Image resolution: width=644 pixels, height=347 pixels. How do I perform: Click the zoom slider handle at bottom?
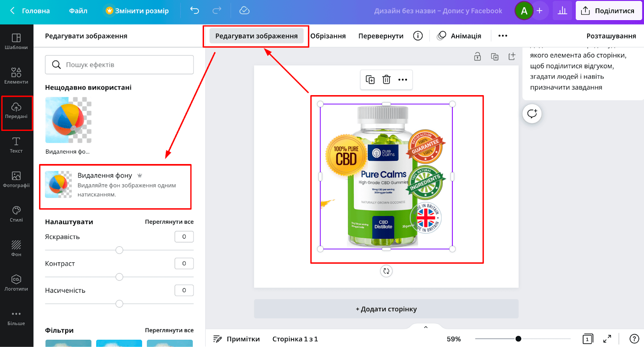pos(518,339)
